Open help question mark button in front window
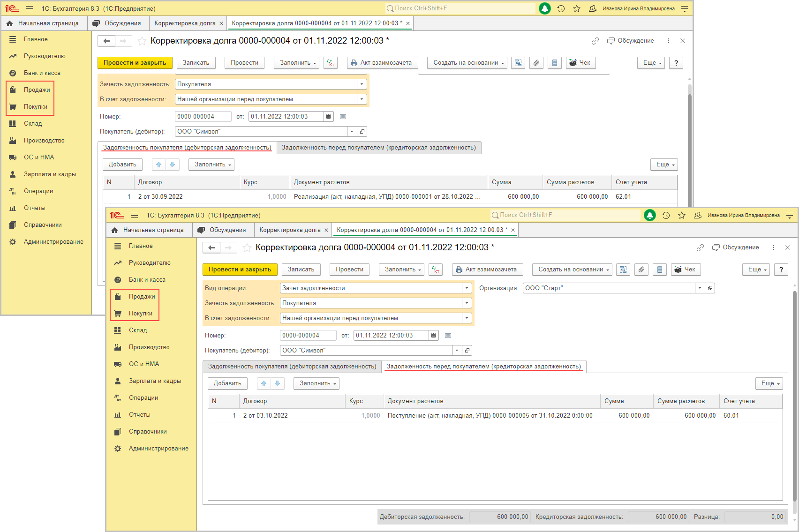 [x=781, y=270]
